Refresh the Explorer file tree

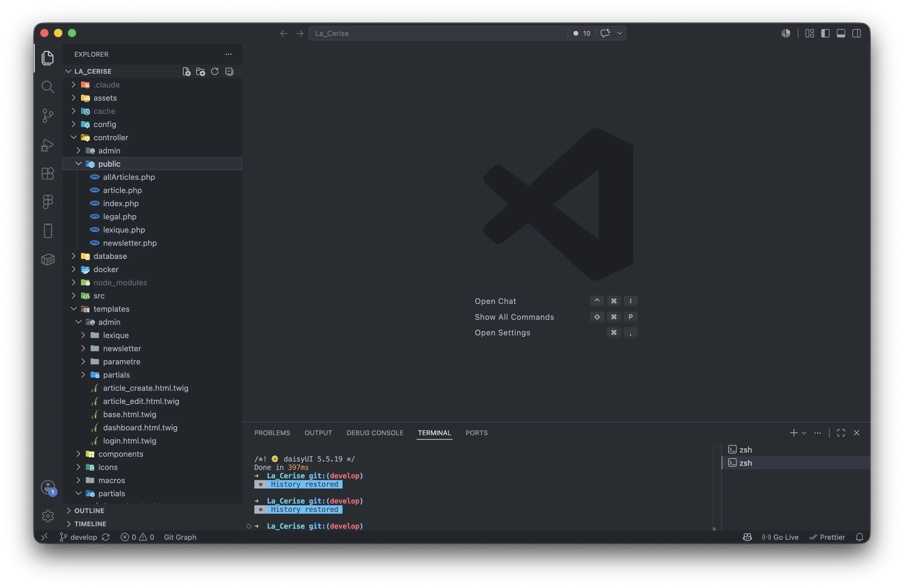pyautogui.click(x=215, y=71)
